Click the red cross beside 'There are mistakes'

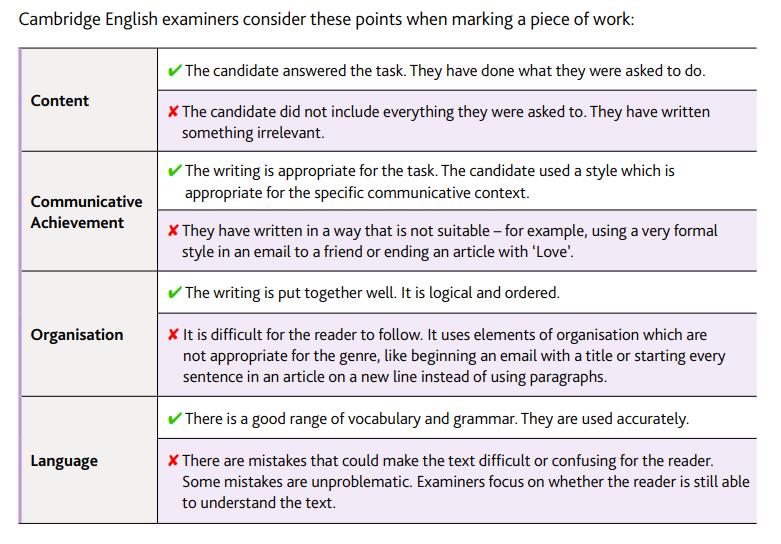pyautogui.click(x=173, y=460)
